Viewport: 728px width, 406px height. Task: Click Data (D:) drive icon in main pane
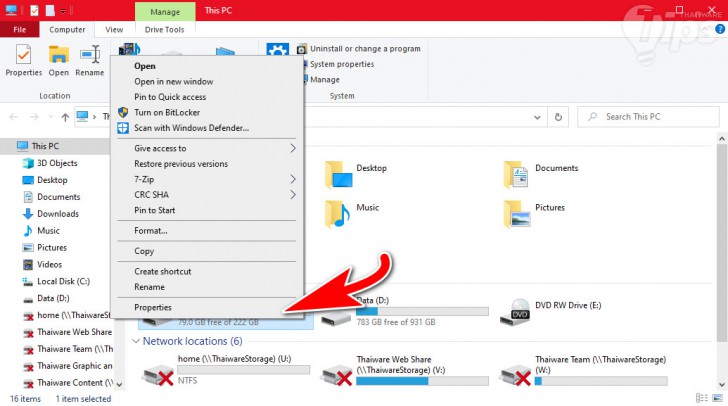pyautogui.click(x=337, y=318)
